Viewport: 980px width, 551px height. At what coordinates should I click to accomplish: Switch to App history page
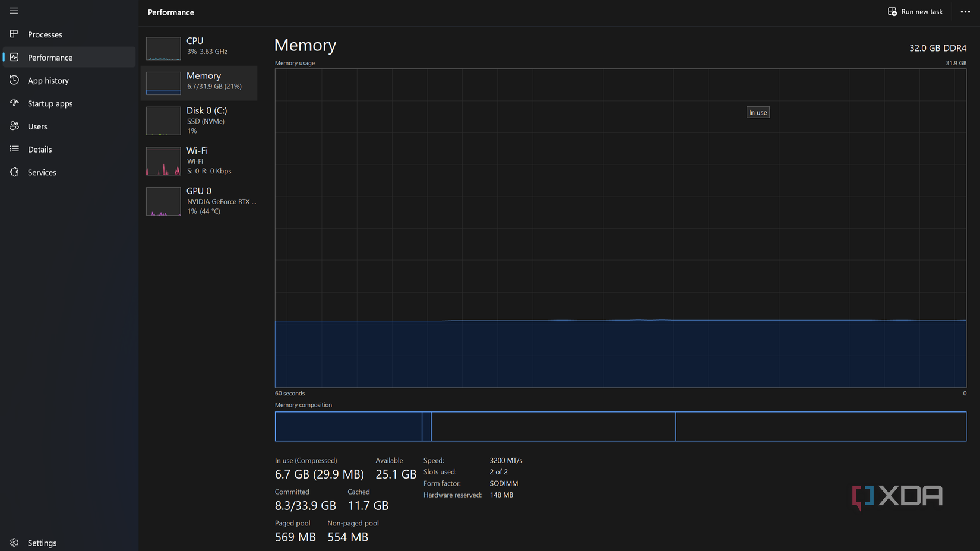click(69, 80)
